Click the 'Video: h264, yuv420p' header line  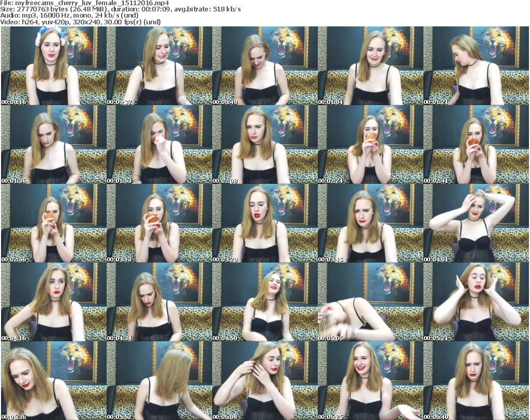coord(80,22)
